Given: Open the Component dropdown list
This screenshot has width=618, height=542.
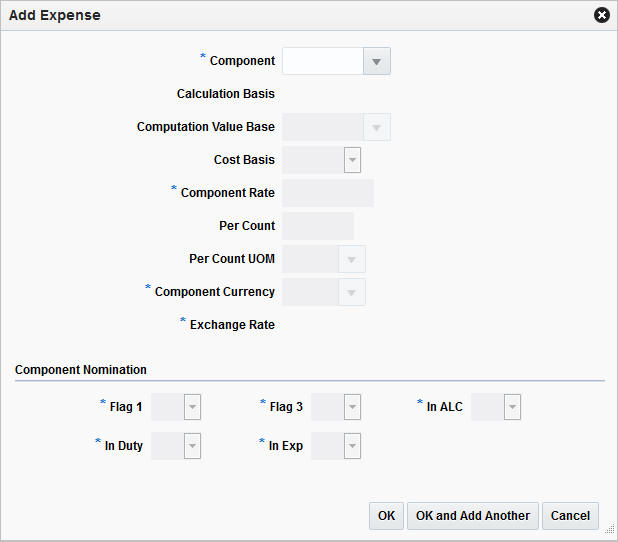Looking at the screenshot, I should [376, 61].
